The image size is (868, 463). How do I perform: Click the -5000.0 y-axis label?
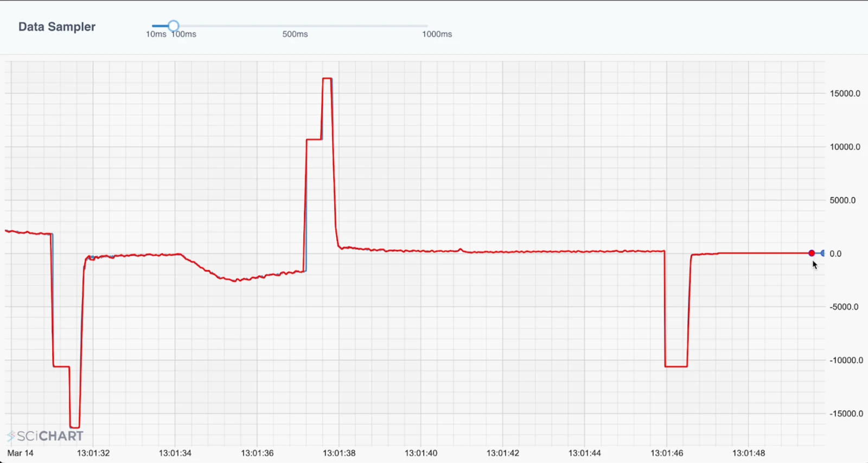click(844, 307)
